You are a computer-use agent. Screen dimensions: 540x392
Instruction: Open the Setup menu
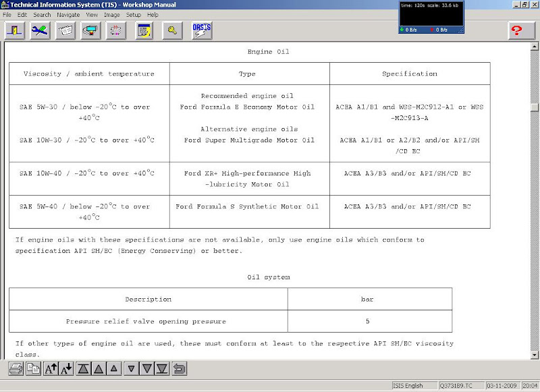[x=134, y=15]
